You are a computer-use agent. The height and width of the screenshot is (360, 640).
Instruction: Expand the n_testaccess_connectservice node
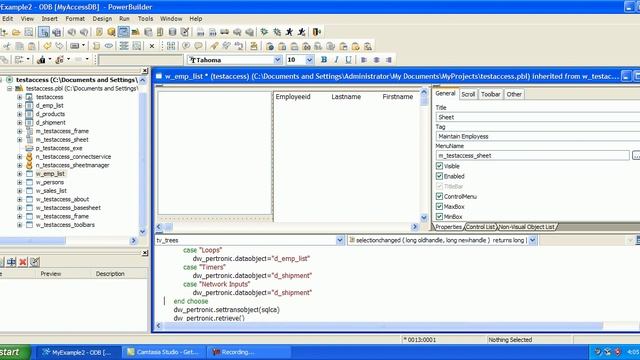point(20,157)
